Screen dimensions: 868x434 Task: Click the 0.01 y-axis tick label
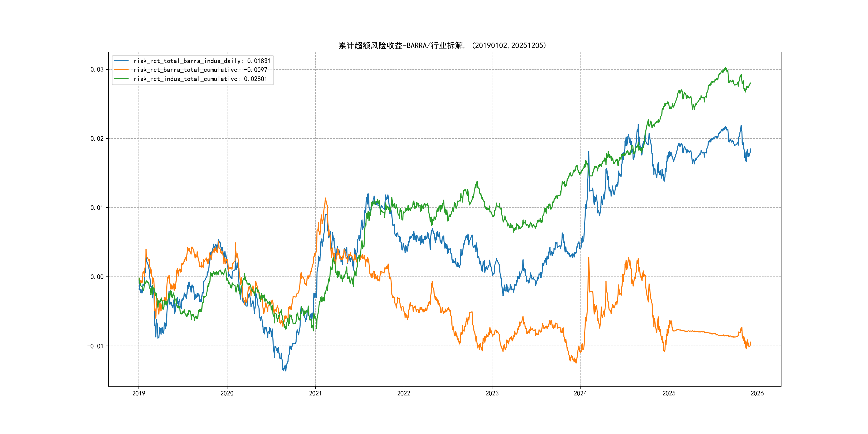pos(97,208)
